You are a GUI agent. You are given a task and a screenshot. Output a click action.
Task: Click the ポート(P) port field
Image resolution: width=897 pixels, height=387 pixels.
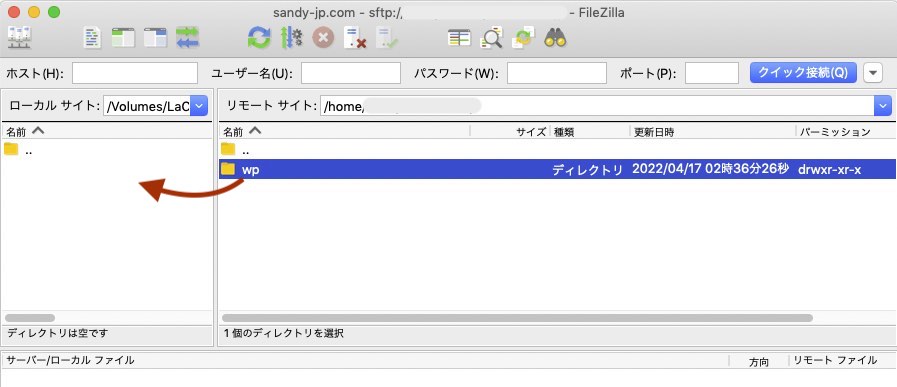click(712, 73)
